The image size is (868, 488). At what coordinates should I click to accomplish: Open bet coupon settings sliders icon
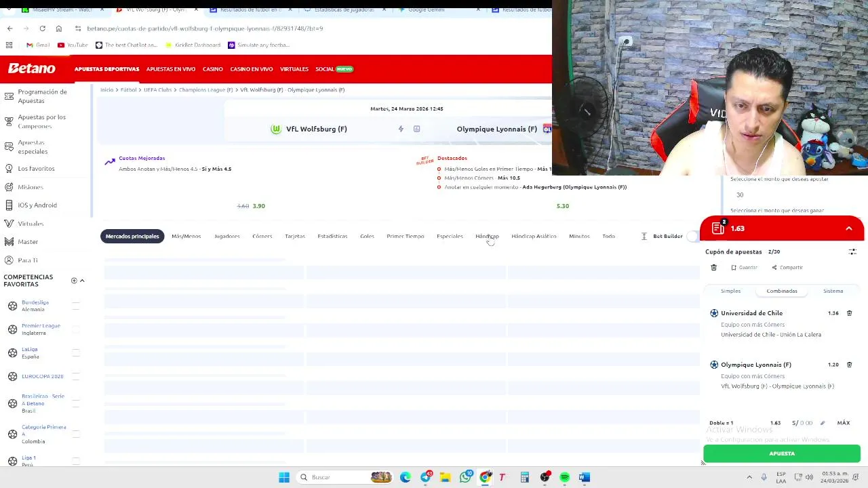pyautogui.click(x=852, y=251)
